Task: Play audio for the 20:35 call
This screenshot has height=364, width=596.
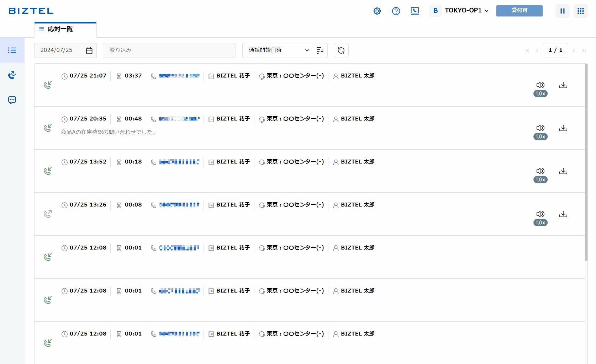Action: tap(540, 128)
